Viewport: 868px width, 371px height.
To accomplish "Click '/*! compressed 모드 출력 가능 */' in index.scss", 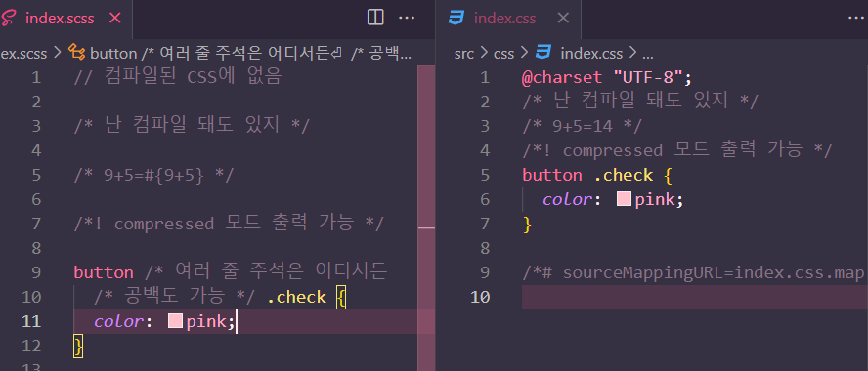I will click(x=229, y=224).
